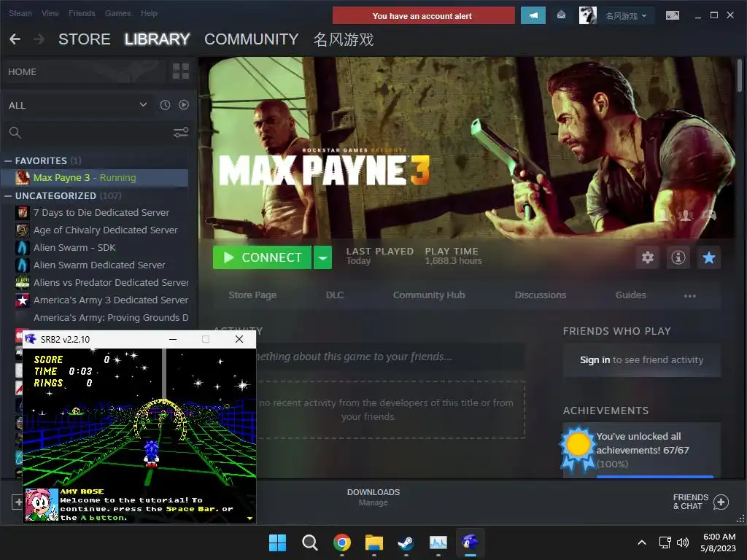This screenshot has height=560, width=747.
Task: Open the Guides link
Action: click(630, 295)
